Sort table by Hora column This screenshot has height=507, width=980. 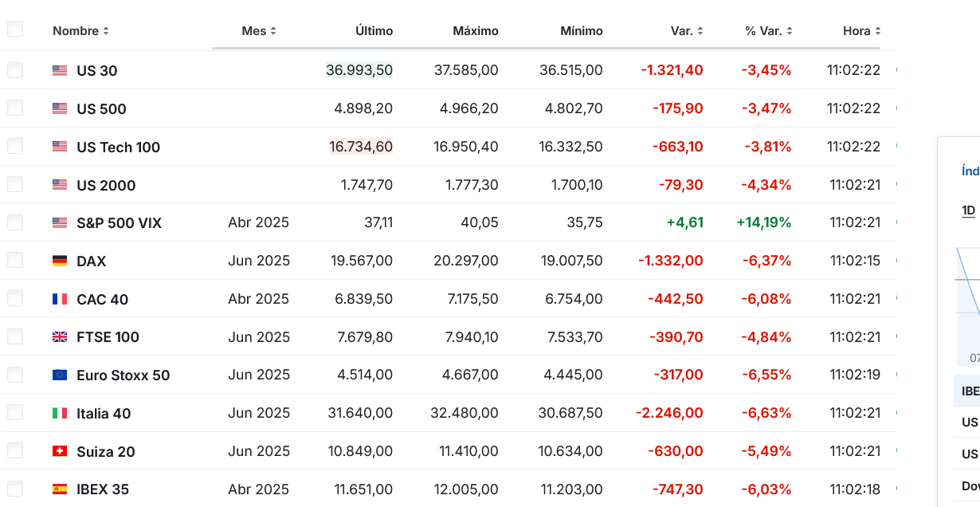[861, 31]
